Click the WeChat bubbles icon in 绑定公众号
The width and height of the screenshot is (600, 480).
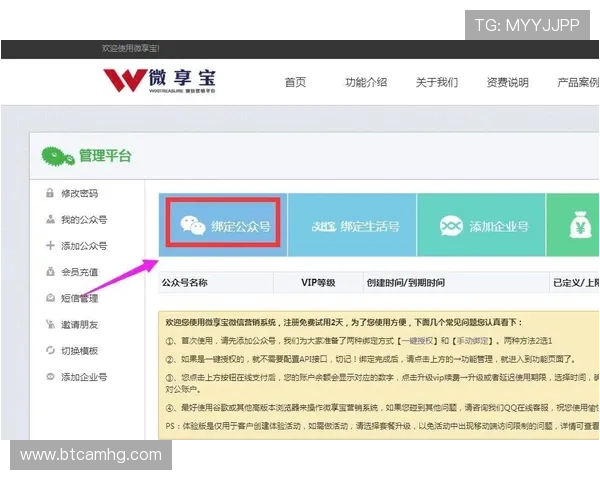pos(193,225)
